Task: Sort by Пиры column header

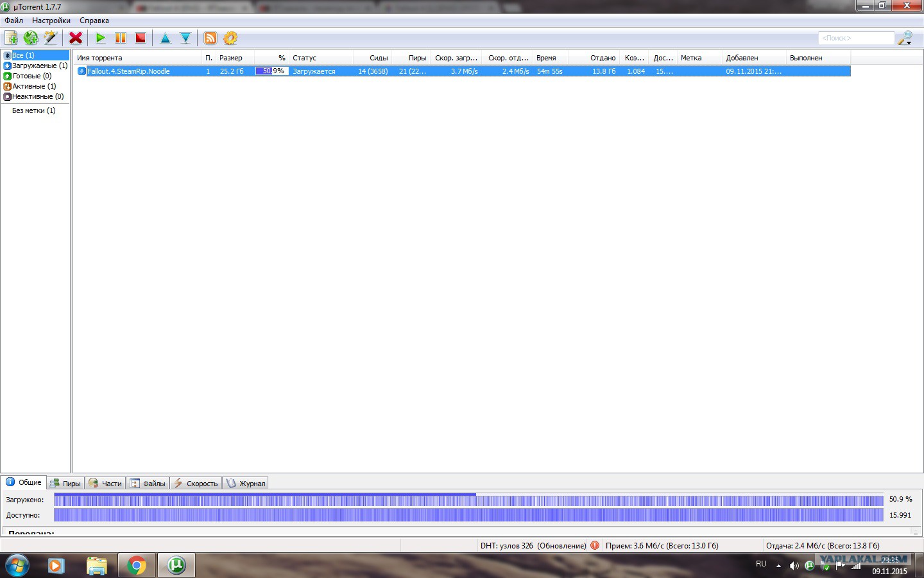Action: click(411, 58)
